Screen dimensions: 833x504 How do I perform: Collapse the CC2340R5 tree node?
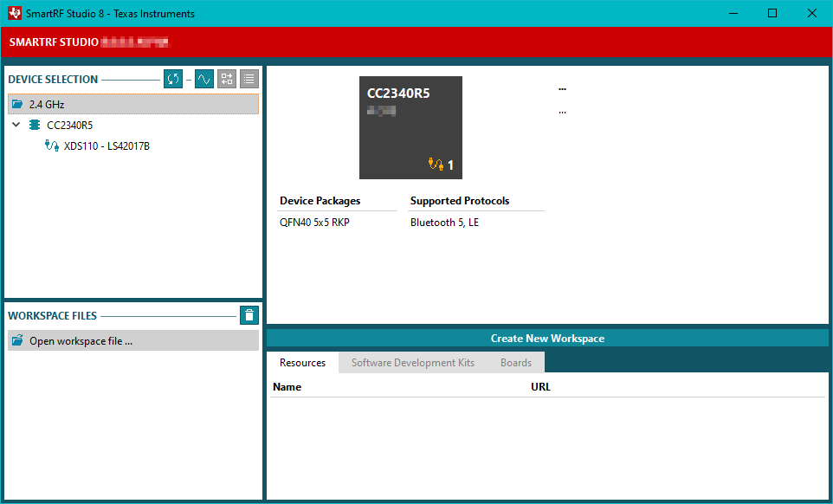tap(16, 125)
